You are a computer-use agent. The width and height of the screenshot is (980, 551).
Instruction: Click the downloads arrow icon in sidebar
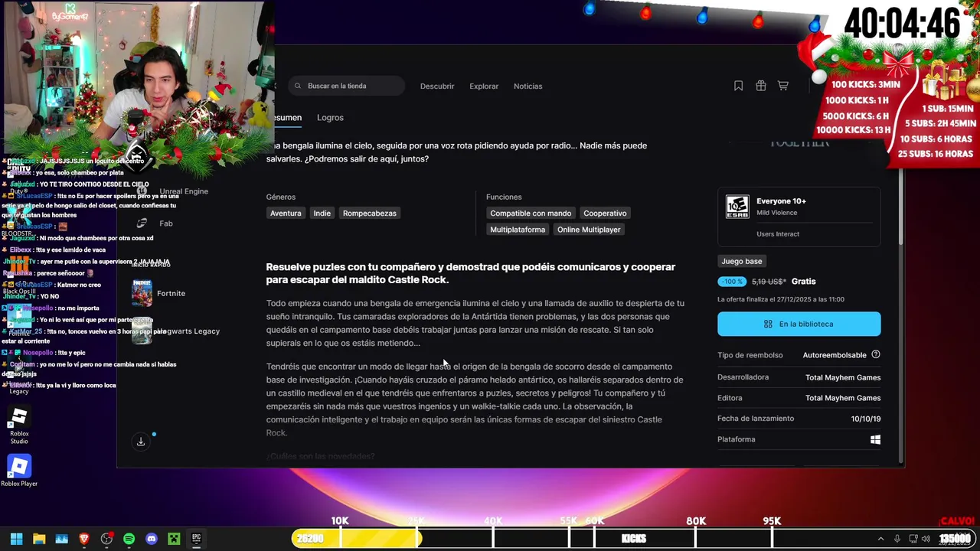[x=141, y=442]
